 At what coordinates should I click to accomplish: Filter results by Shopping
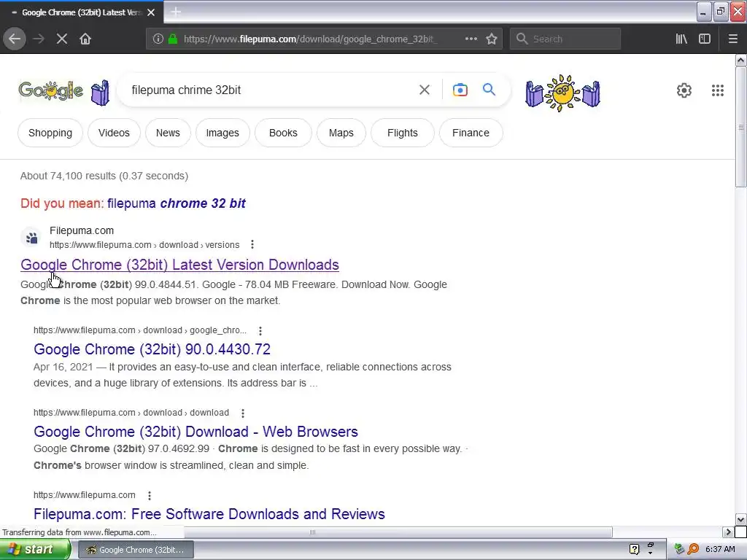pos(50,133)
